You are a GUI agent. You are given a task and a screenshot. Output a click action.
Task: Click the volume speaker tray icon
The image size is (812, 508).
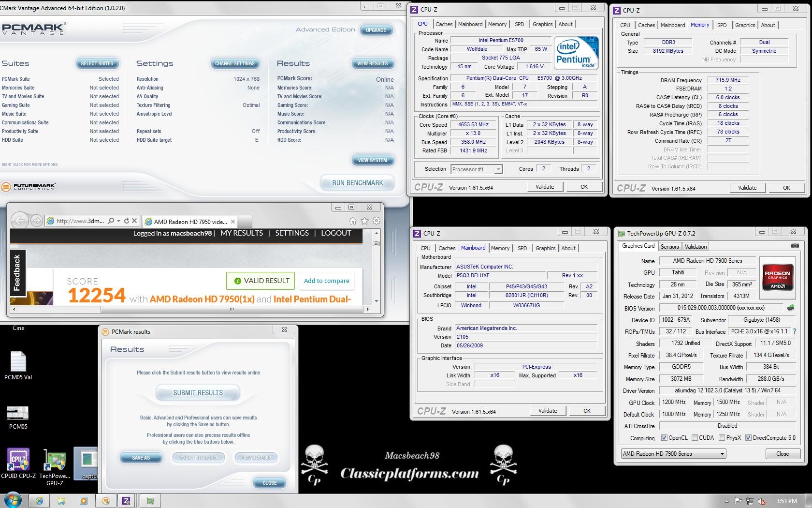click(x=762, y=501)
